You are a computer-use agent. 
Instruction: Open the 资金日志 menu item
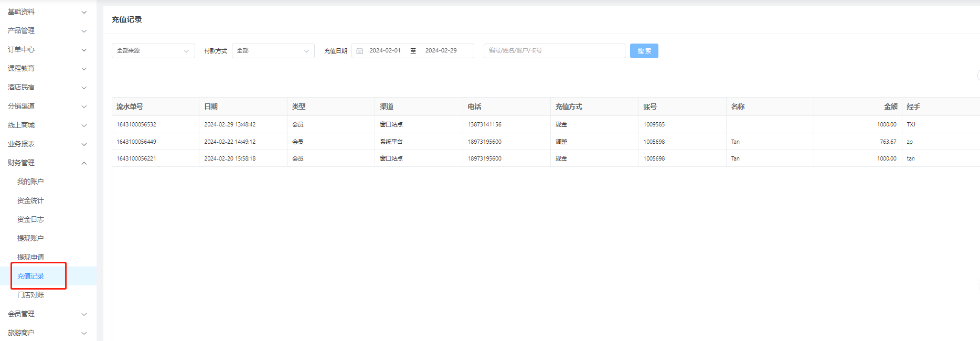point(30,219)
